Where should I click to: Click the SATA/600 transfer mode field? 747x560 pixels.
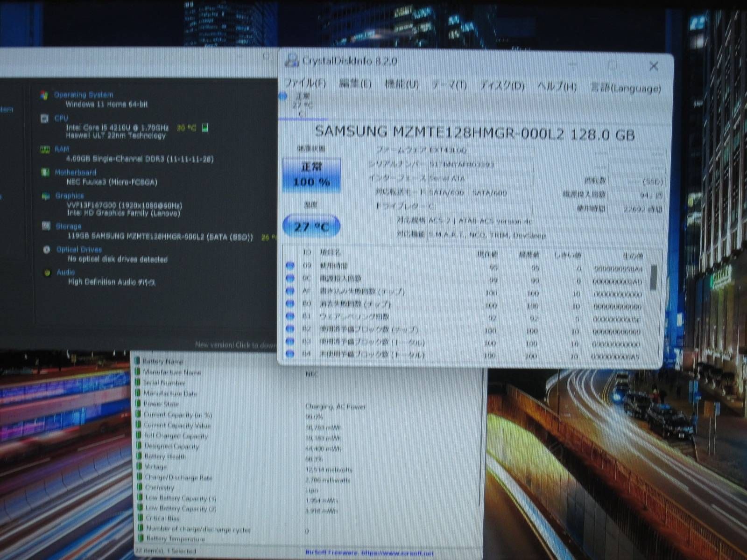click(480, 192)
